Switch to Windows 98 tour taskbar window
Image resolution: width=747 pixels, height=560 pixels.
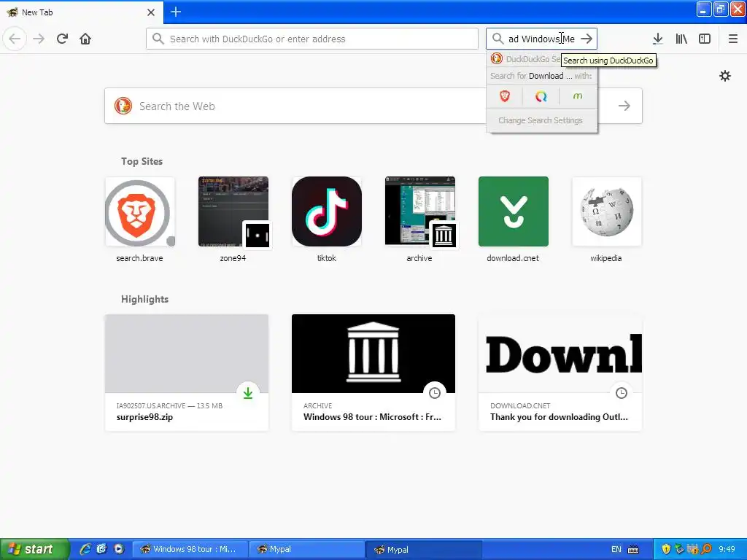coord(190,549)
